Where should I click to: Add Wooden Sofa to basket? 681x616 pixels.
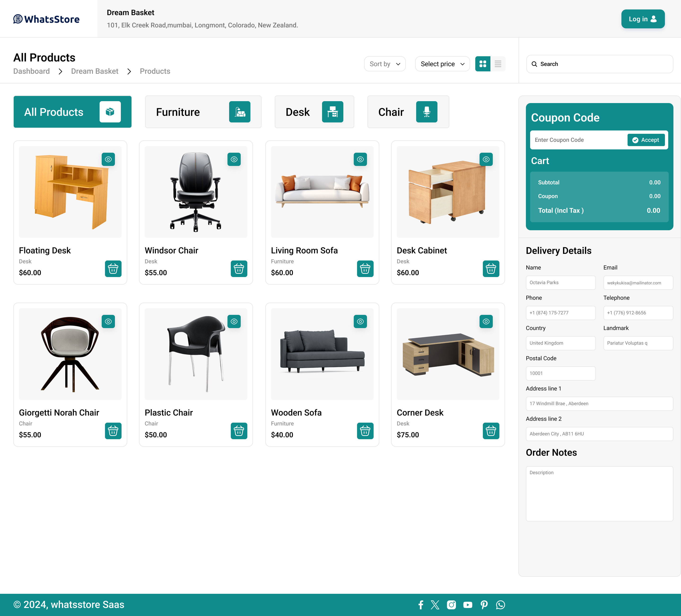365,431
